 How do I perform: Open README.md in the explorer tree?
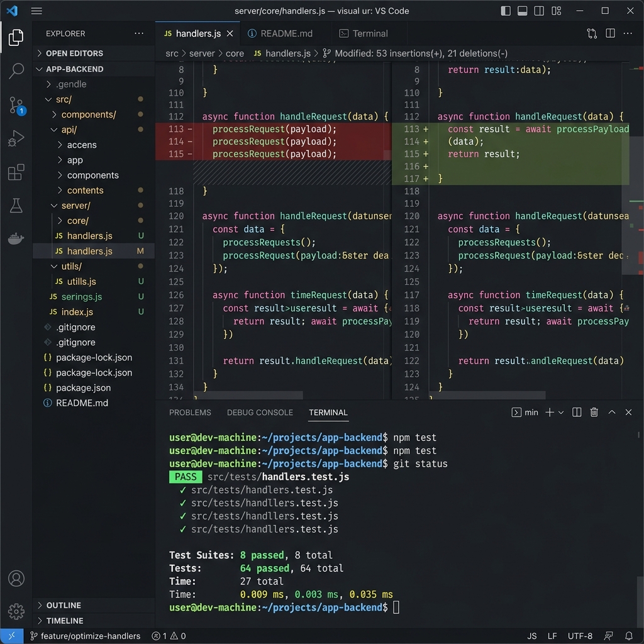click(x=94, y=403)
